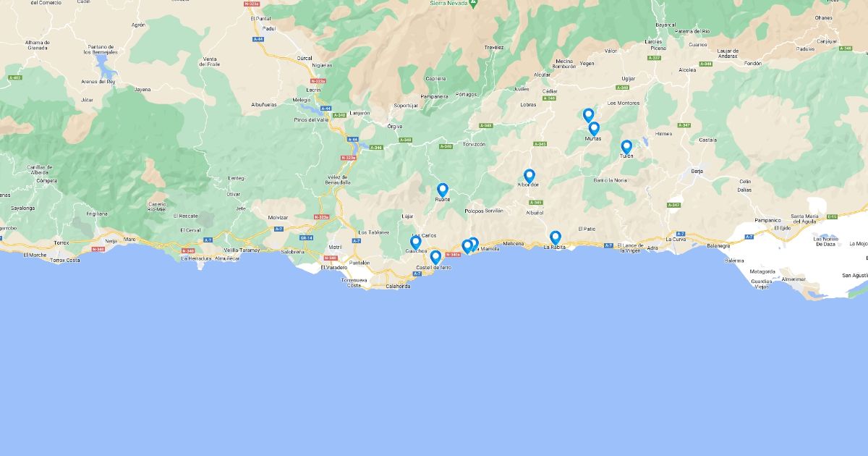868x456 pixels.
Task: Click the A-402 road marker
Action: (15, 77)
